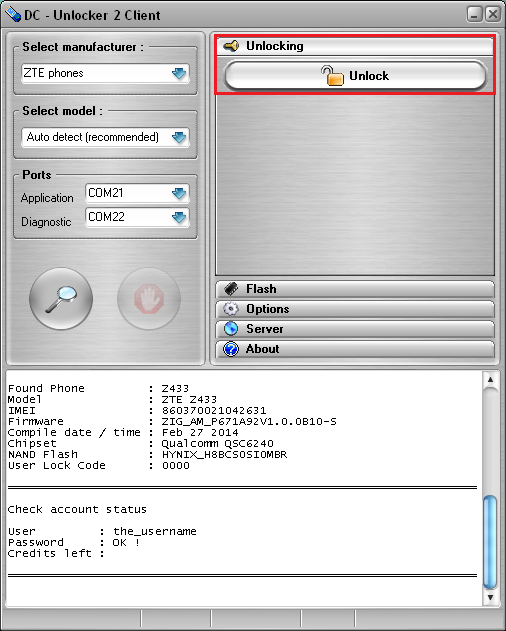Click the gear icon next to Options
The height and width of the screenshot is (631, 506).
231,309
